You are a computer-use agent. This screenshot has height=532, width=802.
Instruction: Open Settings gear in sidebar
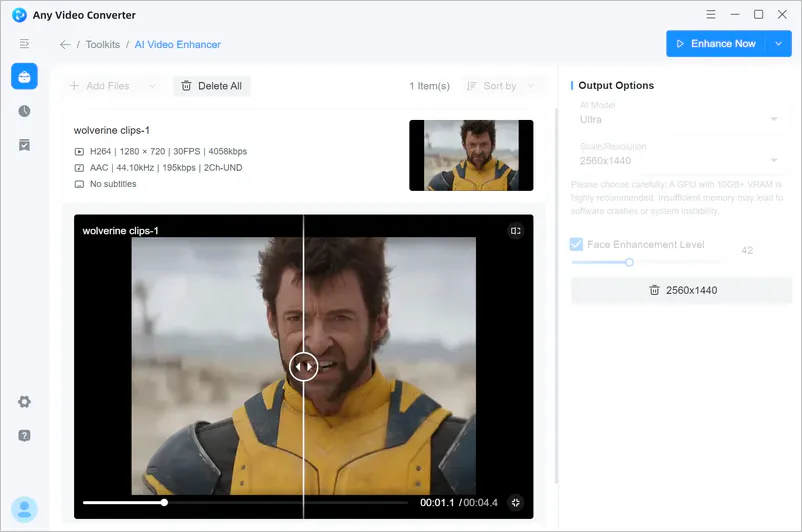(x=24, y=402)
